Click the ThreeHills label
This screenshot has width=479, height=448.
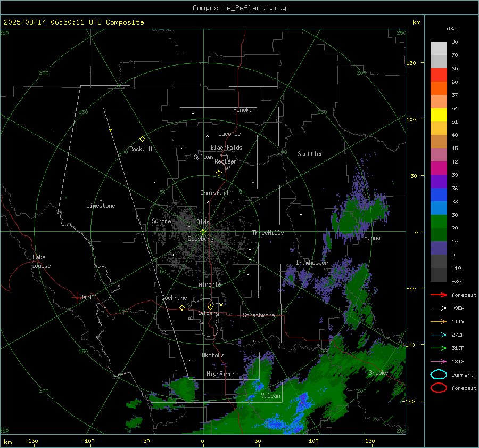268,233
